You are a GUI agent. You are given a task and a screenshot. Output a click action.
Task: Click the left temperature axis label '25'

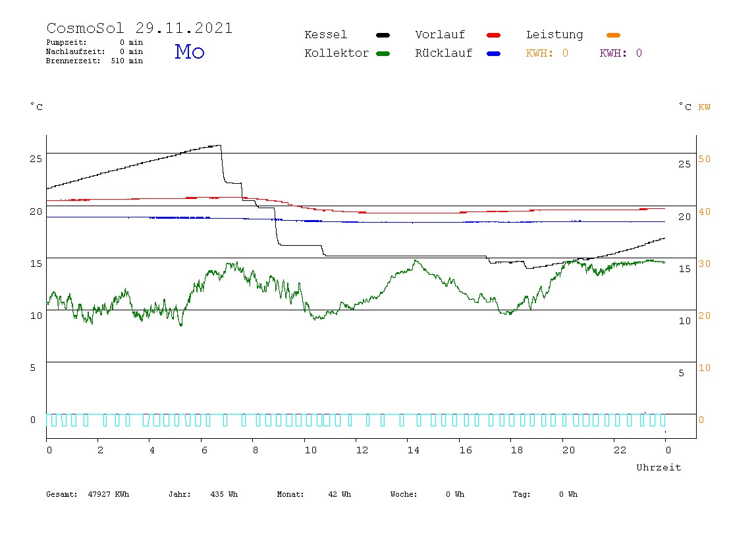[x=36, y=159]
